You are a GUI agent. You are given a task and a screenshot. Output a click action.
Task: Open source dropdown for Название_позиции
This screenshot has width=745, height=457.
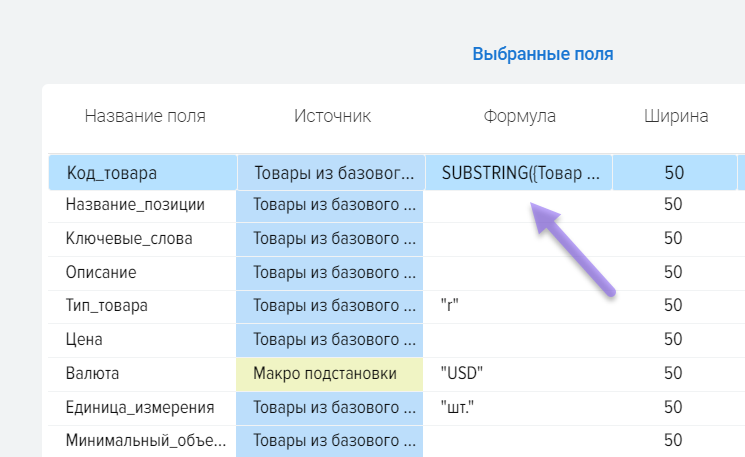coord(330,205)
